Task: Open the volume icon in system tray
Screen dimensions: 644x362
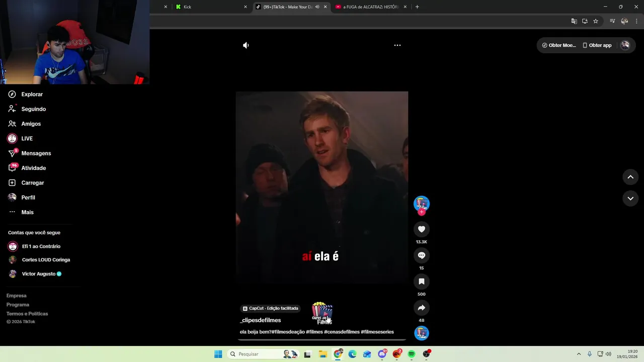Action: tap(608, 354)
